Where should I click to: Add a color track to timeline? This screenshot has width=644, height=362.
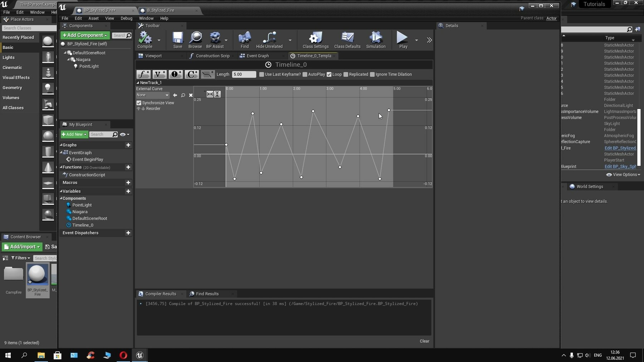click(191, 74)
